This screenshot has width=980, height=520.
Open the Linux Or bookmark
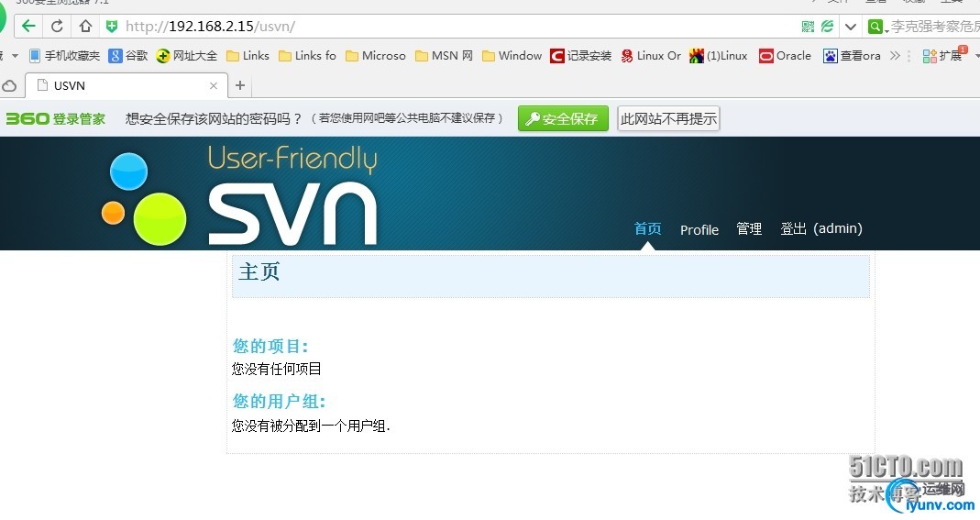[651, 56]
